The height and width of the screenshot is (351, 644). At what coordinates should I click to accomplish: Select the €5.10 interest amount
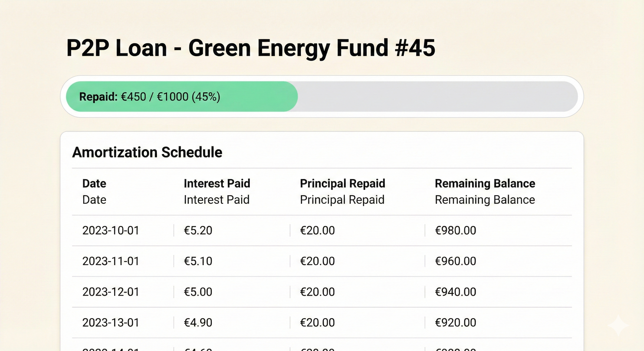click(x=198, y=261)
